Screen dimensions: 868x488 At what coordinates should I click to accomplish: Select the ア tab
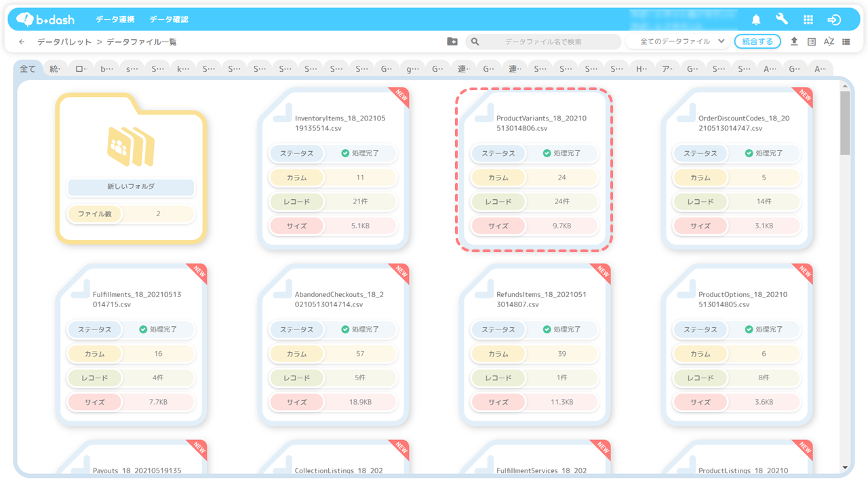[x=667, y=69]
